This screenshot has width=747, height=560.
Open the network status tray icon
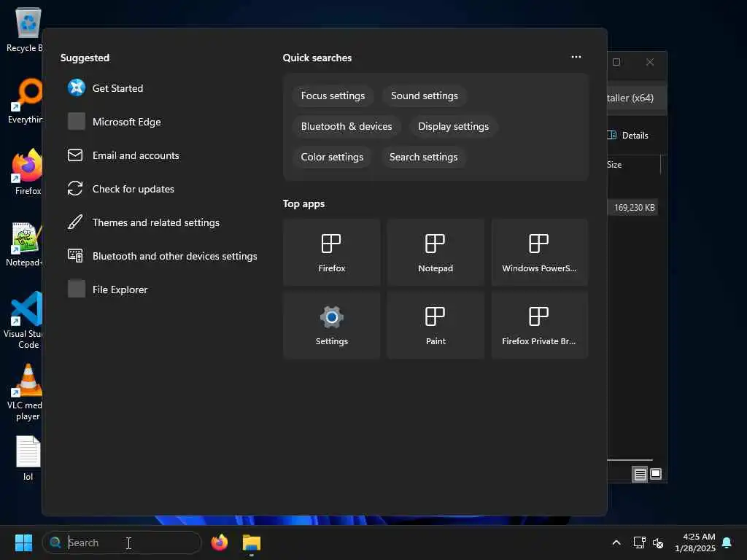tap(639, 542)
